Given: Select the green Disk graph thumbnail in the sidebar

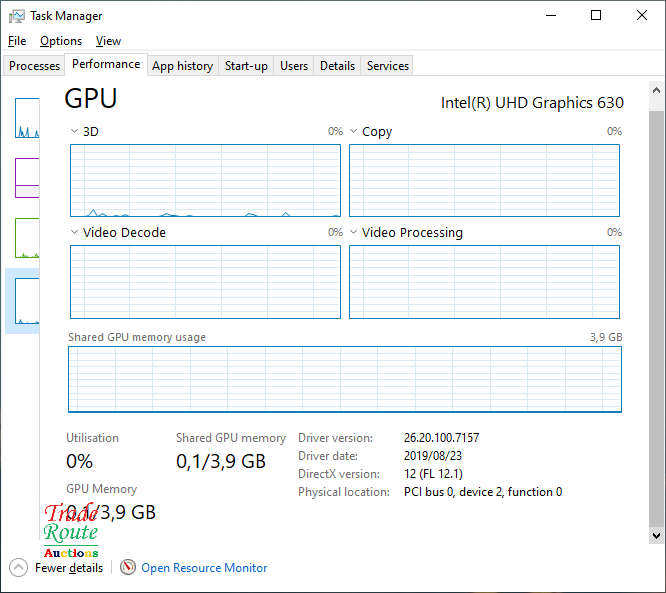Looking at the screenshot, I should [27, 238].
